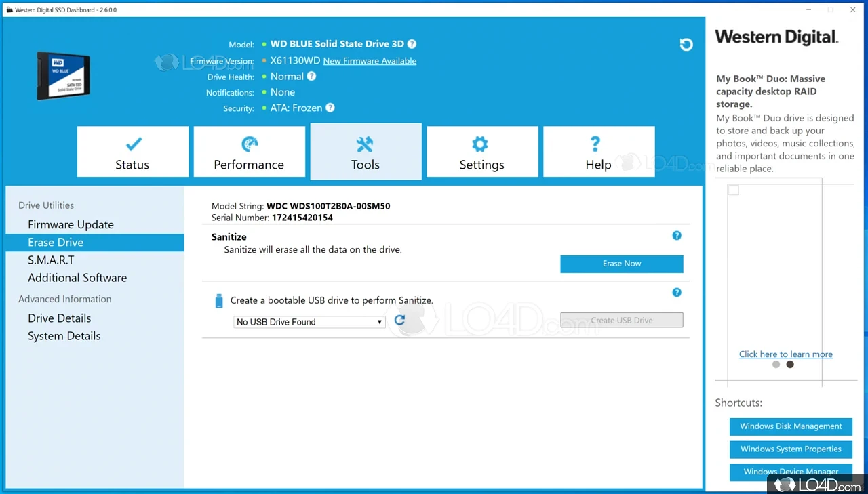Select the Tools tab
The width and height of the screenshot is (868, 494).
(x=366, y=152)
